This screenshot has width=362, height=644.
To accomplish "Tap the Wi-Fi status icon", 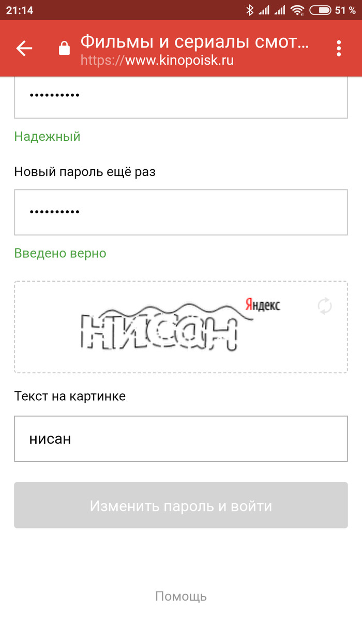I will click(x=297, y=10).
